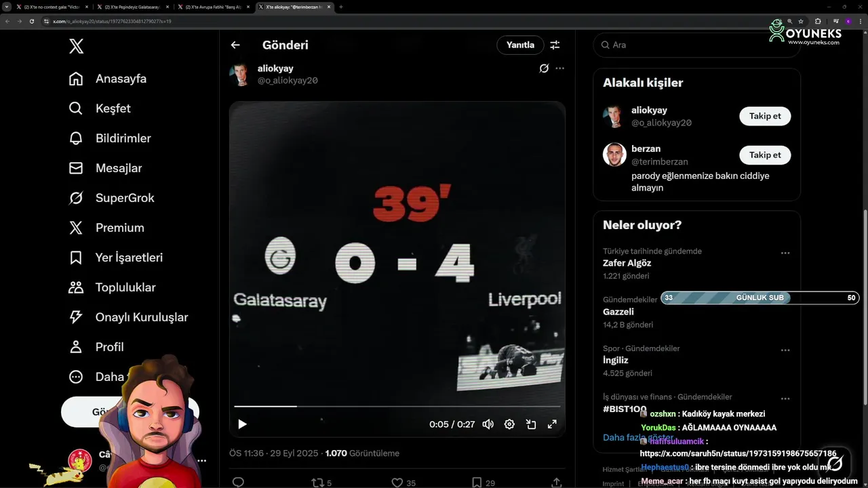868x488 pixels.
Task: Focus the Ara search field
Action: (x=696, y=45)
